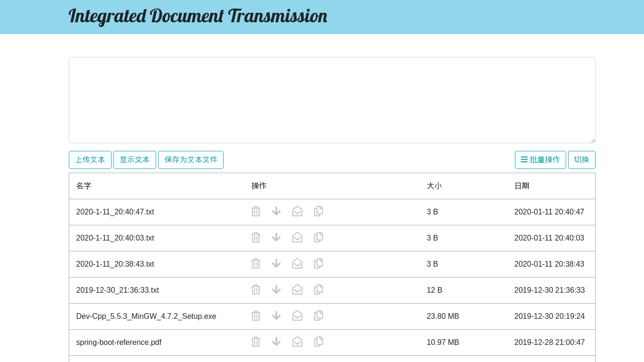644x362 pixels.
Task: Click the 名字 name column header
Action: [x=84, y=186]
